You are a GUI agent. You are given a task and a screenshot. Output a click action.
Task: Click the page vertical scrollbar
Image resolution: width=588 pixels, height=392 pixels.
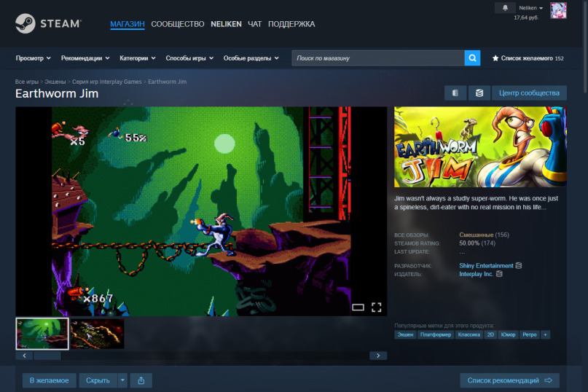[585, 46]
